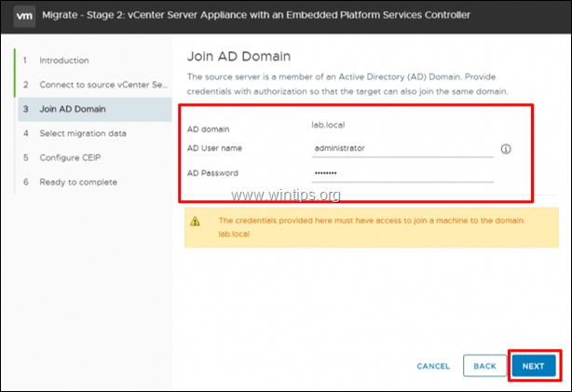Viewport: 572px width, 392px height.
Task: Click the NEXT button
Action: tap(534, 366)
